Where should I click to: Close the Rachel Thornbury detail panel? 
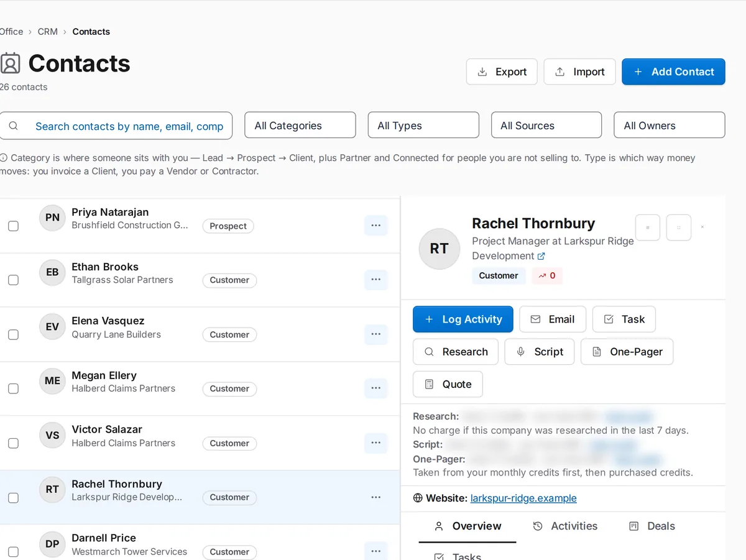point(702,227)
